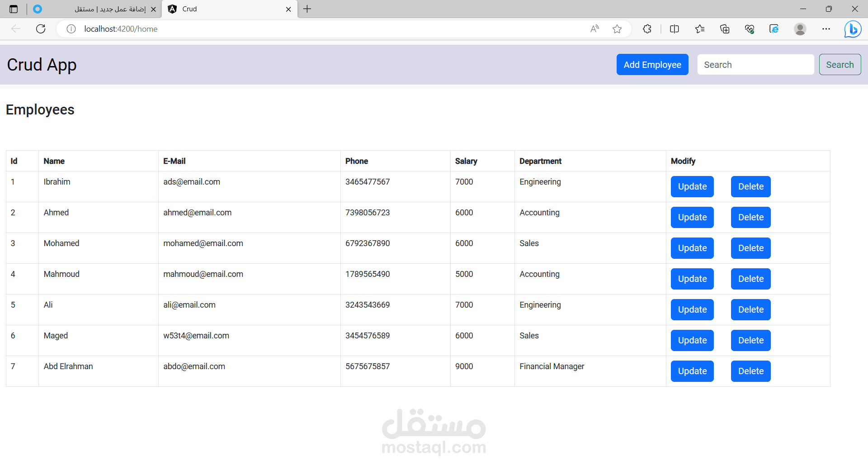This screenshot has width=868, height=466.
Task: Select the email mahmoud@email.com
Action: (x=203, y=274)
